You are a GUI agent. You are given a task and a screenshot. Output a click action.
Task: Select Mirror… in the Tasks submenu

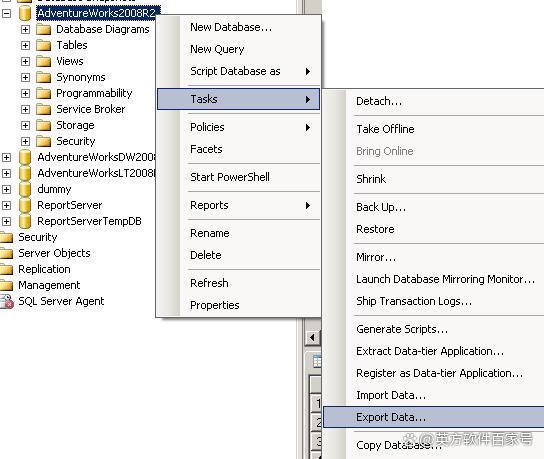point(434,257)
